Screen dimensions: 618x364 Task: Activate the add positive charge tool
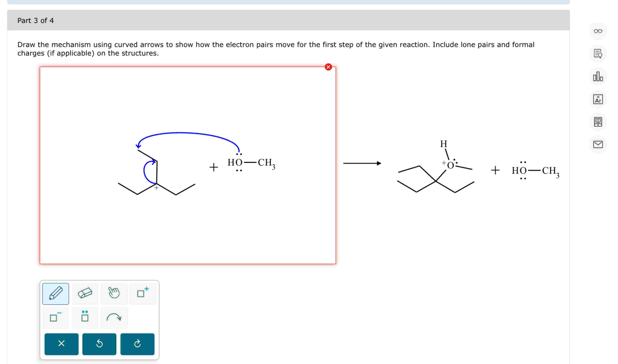(x=142, y=293)
